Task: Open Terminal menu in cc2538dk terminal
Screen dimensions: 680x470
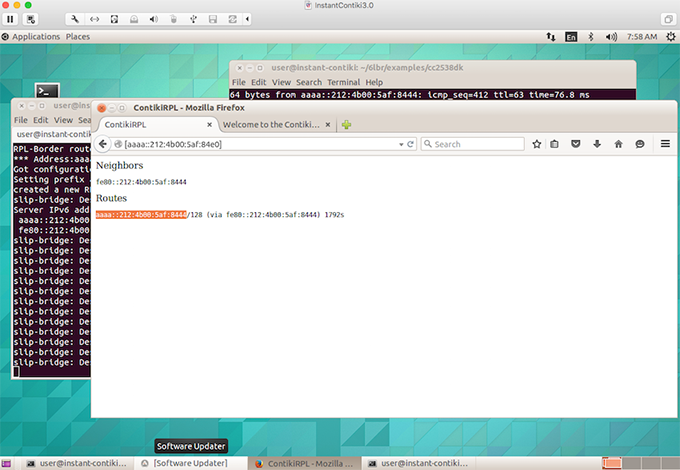Action: pos(343,82)
